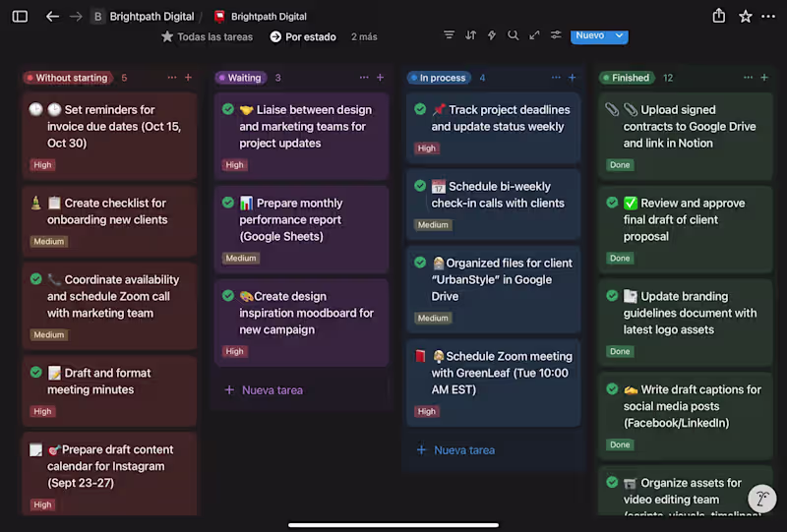Click Medium tag on Create checklist card
787x532 pixels.
pyautogui.click(x=48, y=241)
